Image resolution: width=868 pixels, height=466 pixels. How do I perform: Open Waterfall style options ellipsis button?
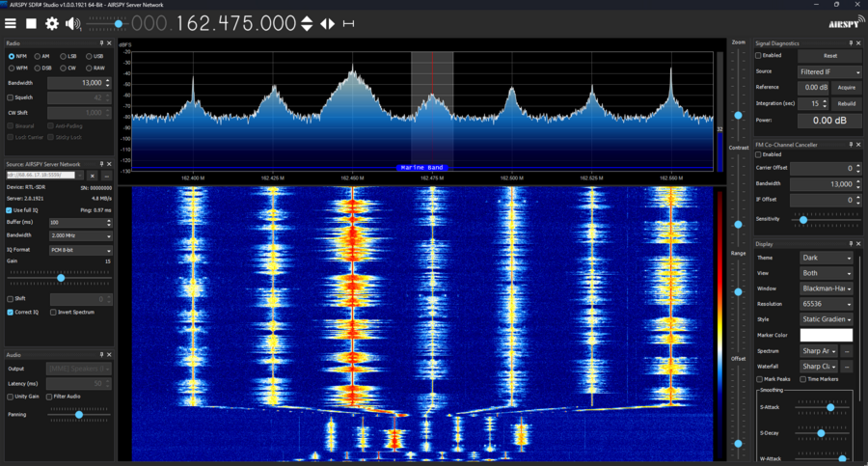847,367
